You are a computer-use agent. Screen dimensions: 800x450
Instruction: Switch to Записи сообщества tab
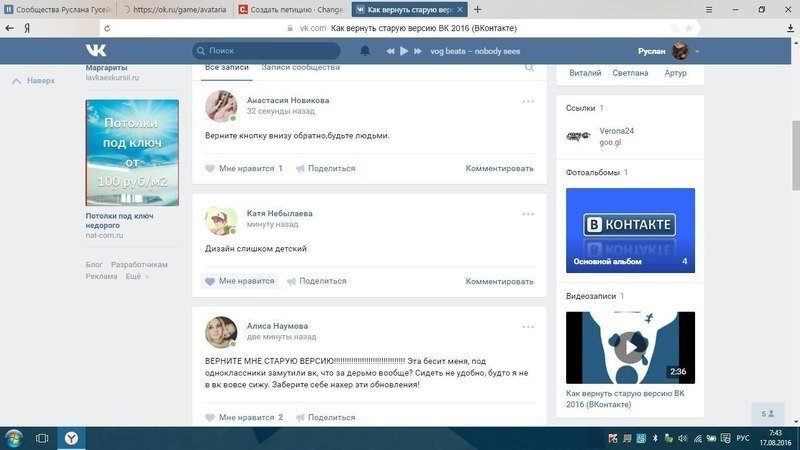click(300, 67)
